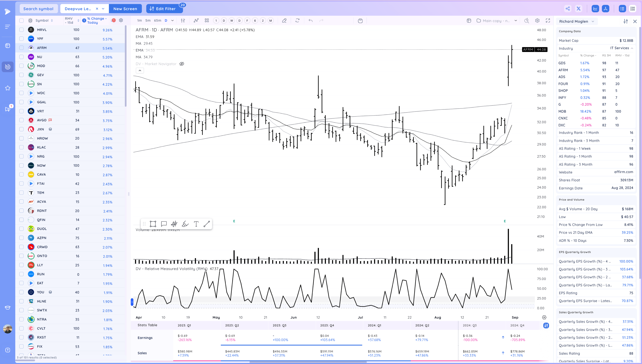The width and height of the screenshot is (642, 364).
Task: Select the trend line drawing tool
Action: tap(207, 224)
